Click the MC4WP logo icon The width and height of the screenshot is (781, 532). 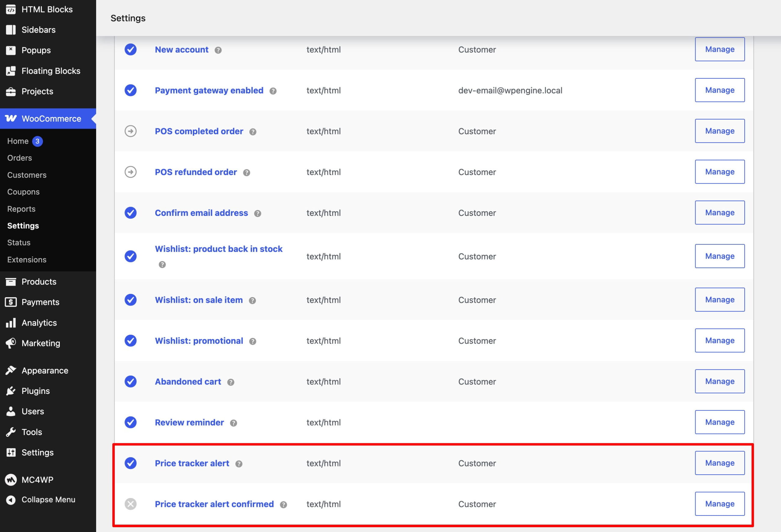point(11,480)
